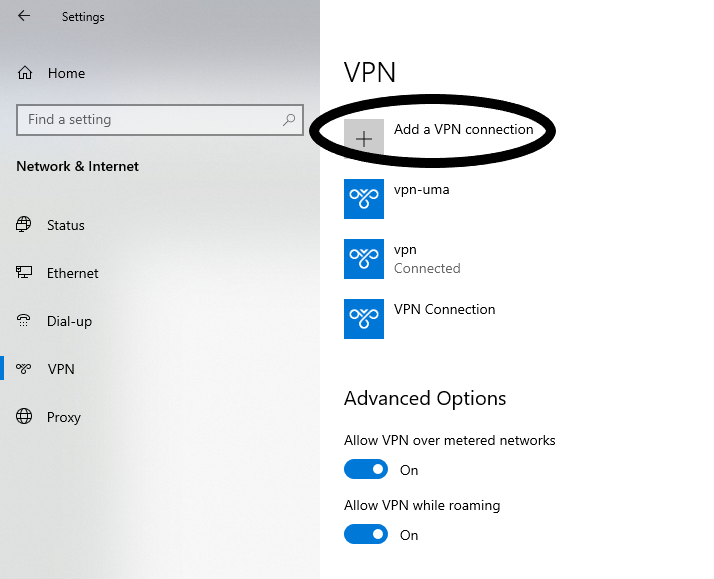Click the connected vpn entry icon
Screen dimensions: 714x579
coord(364,258)
